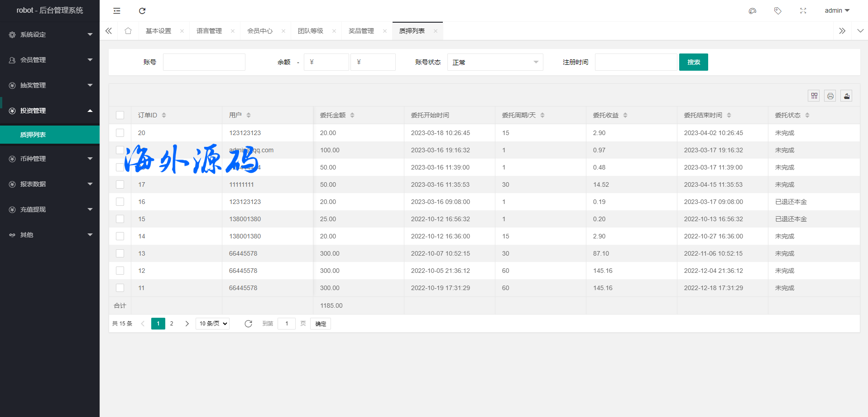868x417 pixels.
Task: Go to home tab icon
Action: 128,31
